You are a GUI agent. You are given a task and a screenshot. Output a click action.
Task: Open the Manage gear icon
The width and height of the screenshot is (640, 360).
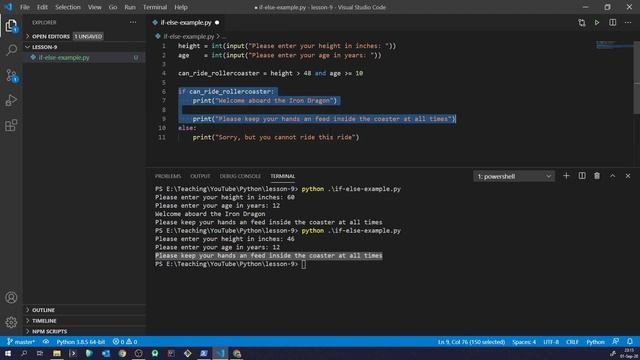point(11,322)
